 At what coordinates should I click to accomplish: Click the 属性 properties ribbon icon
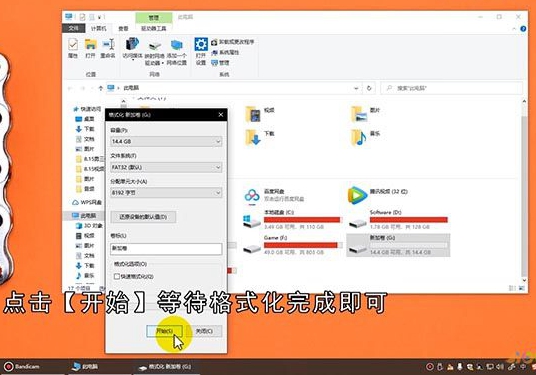coord(73,48)
